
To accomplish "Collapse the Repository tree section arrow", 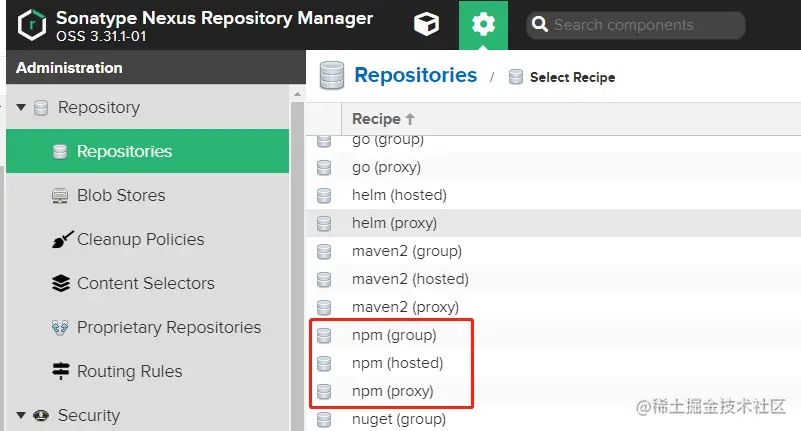I will [21, 107].
